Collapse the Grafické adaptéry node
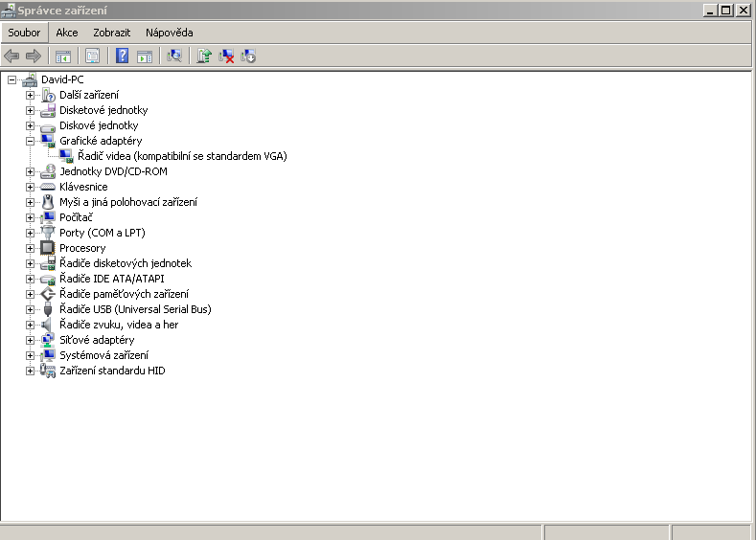 tap(30, 141)
